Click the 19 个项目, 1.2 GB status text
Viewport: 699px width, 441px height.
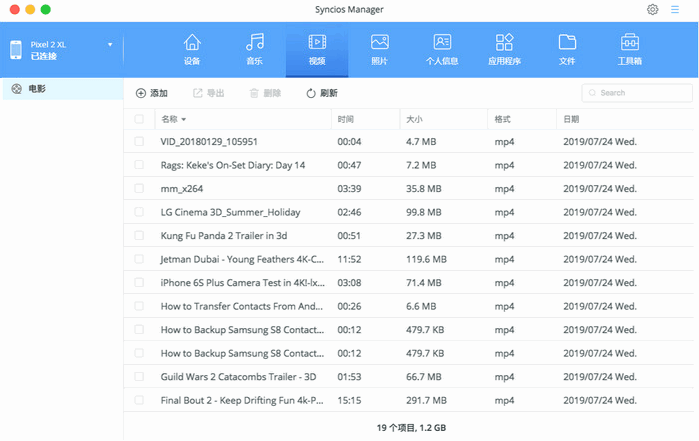point(411,428)
